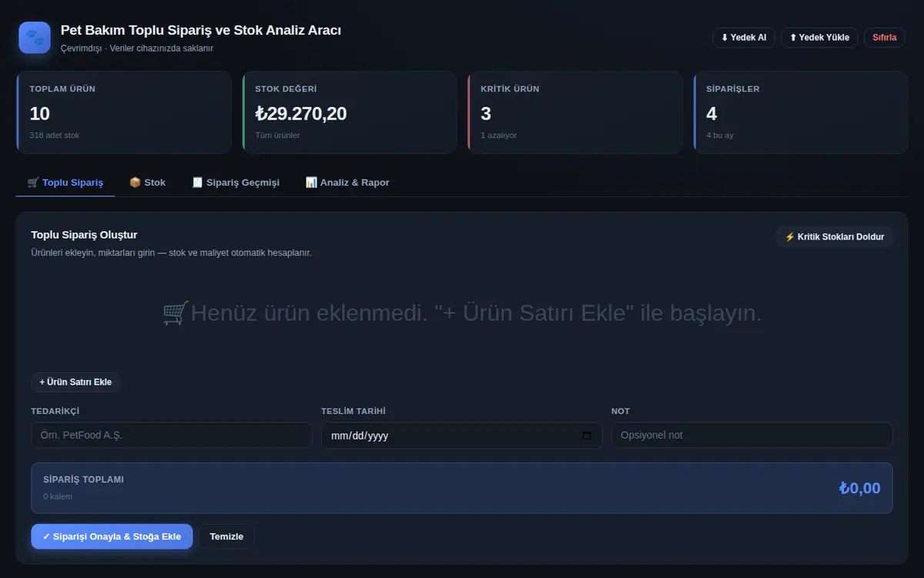Click the '1 azalıyor' text
Image resolution: width=924 pixels, height=578 pixels.
pos(499,135)
